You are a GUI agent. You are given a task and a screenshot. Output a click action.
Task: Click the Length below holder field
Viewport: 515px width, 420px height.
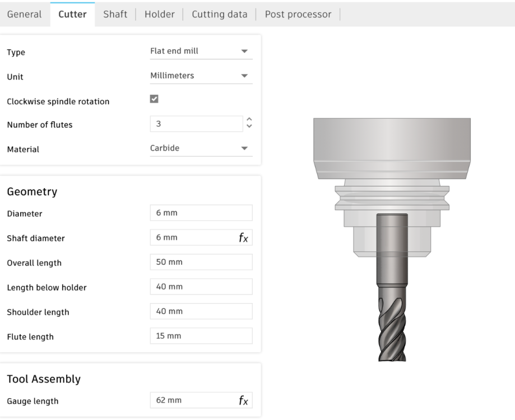pos(201,287)
